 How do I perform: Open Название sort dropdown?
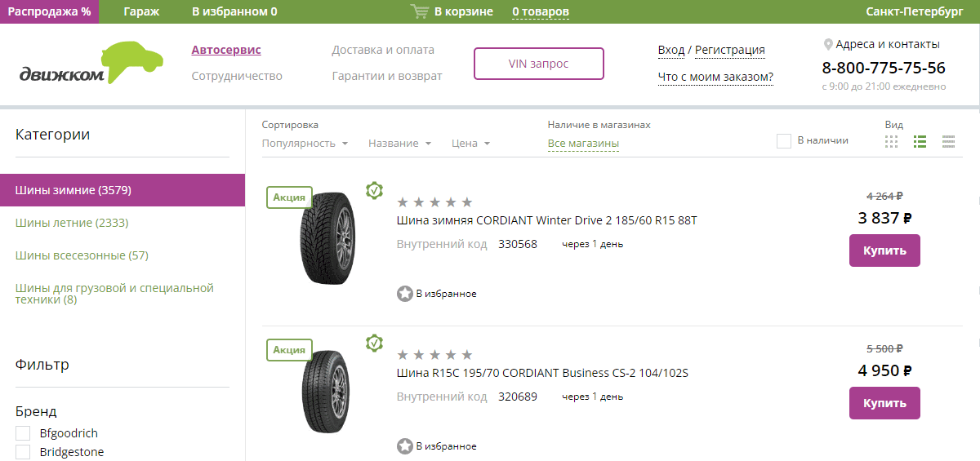click(399, 143)
